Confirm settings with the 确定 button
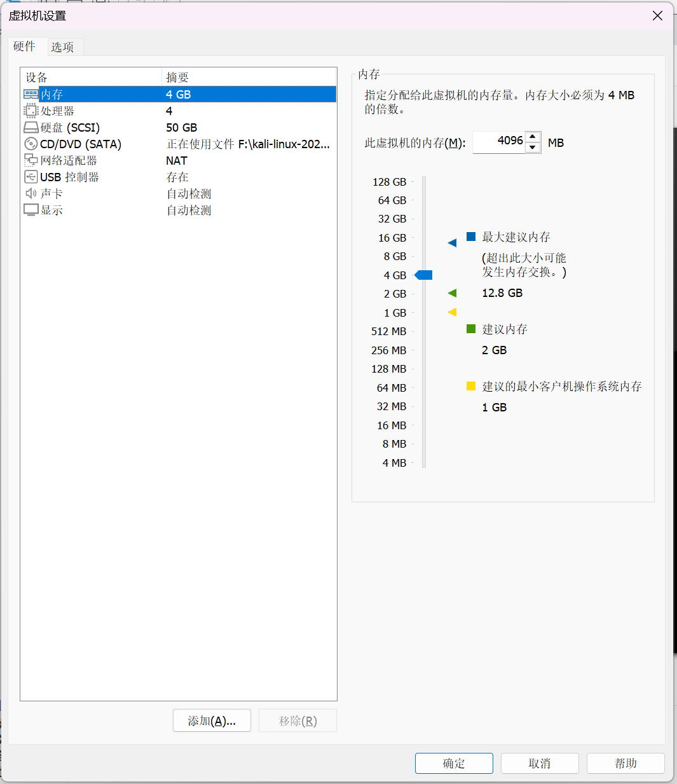 (x=454, y=763)
